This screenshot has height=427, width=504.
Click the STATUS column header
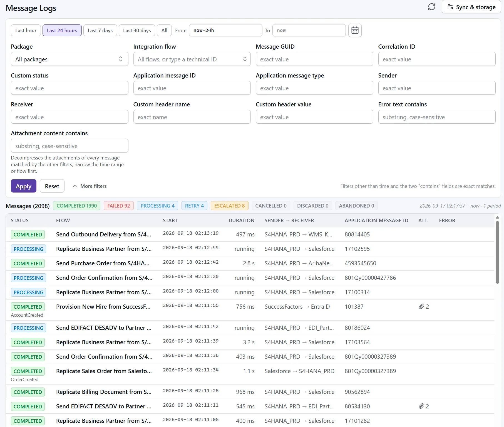point(20,220)
